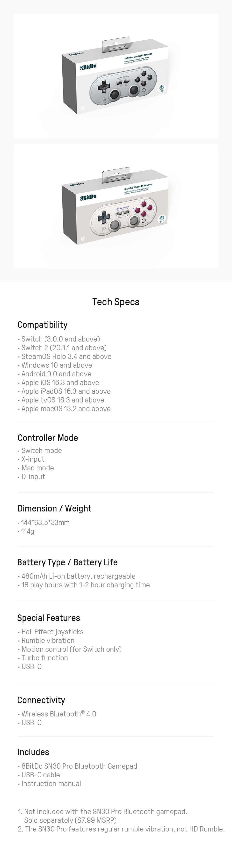This screenshot has height=868, width=232.
Task: Click the "Hall Effect joysticks" feature line
Action: (x=52, y=632)
